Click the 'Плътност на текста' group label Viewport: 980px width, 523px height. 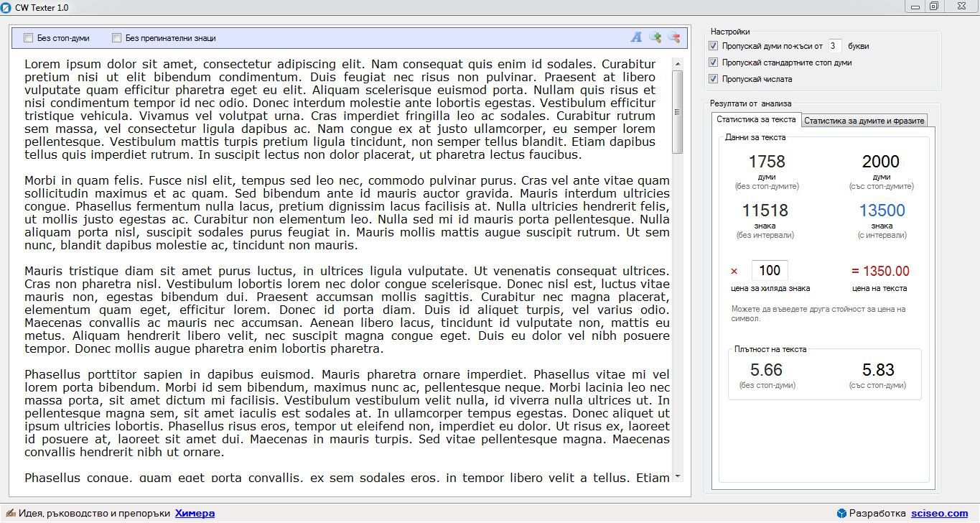click(770, 349)
